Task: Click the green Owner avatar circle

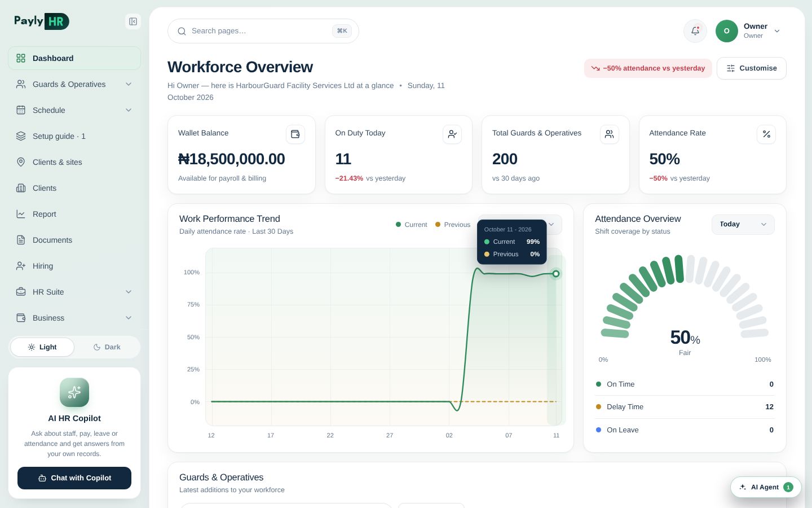Action: click(x=727, y=31)
